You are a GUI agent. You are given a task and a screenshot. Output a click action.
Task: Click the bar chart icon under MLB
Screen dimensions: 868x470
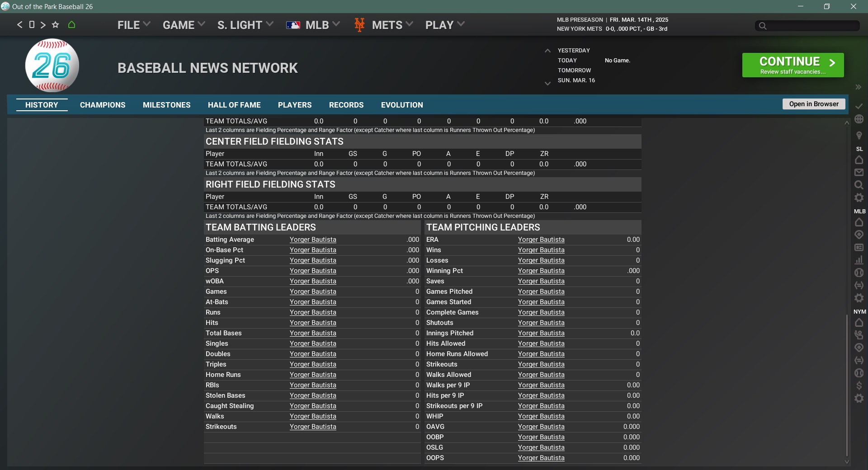pyautogui.click(x=859, y=260)
